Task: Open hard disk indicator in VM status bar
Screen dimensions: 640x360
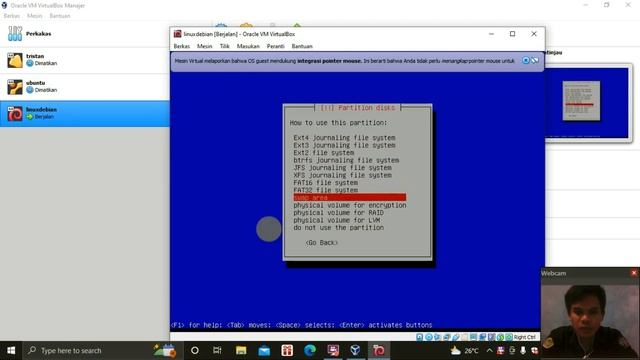Action: click(x=420, y=337)
